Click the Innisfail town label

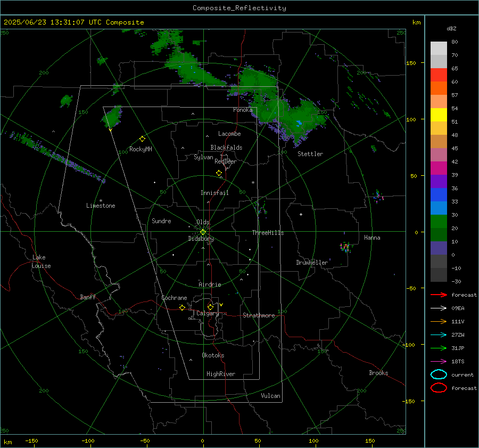214,193
